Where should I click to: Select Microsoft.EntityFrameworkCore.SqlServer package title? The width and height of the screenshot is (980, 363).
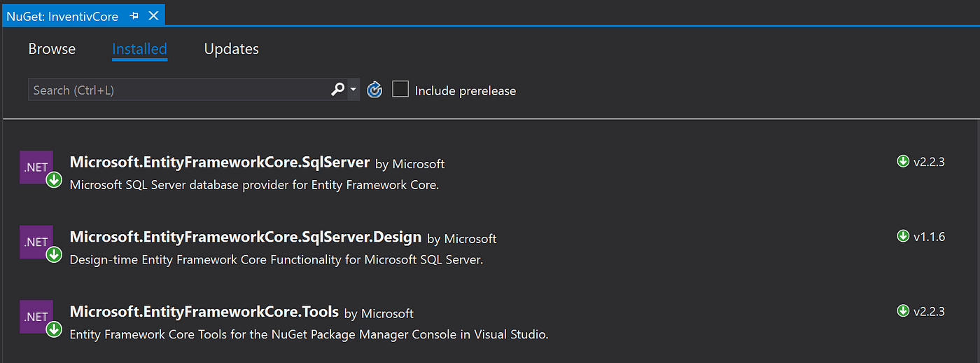click(220, 163)
